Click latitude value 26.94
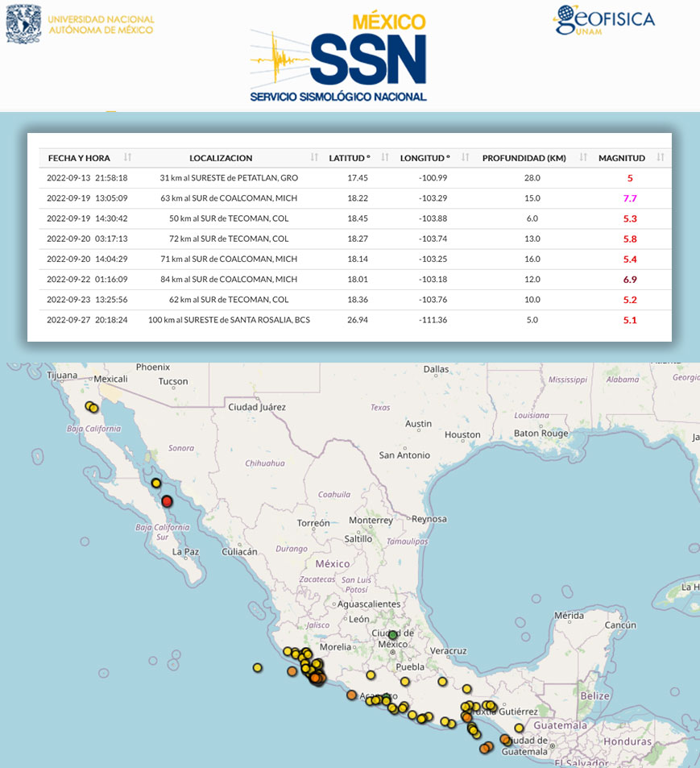Image resolution: width=700 pixels, height=768 pixels. pyautogui.click(x=358, y=320)
